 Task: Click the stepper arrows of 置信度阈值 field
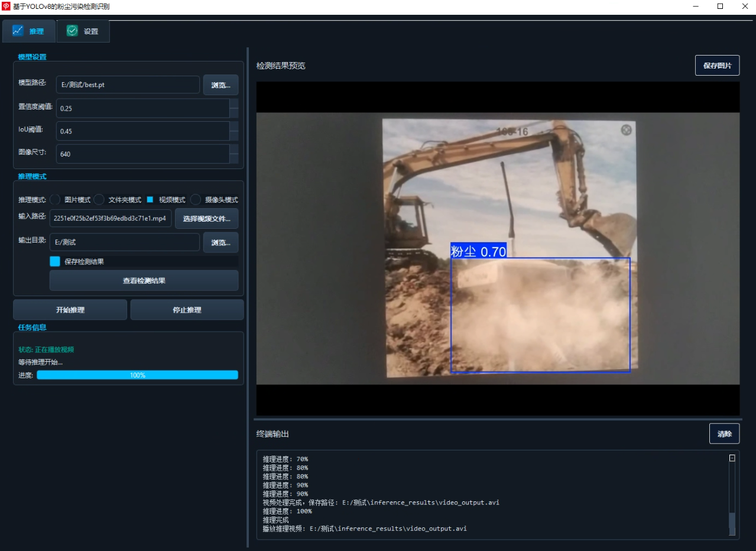click(234, 108)
